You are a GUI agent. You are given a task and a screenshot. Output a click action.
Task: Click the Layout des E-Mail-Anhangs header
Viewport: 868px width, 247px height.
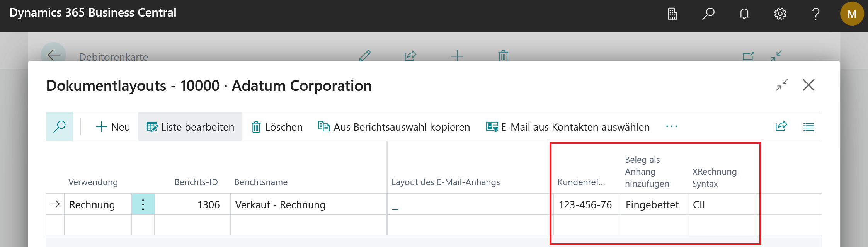click(446, 182)
